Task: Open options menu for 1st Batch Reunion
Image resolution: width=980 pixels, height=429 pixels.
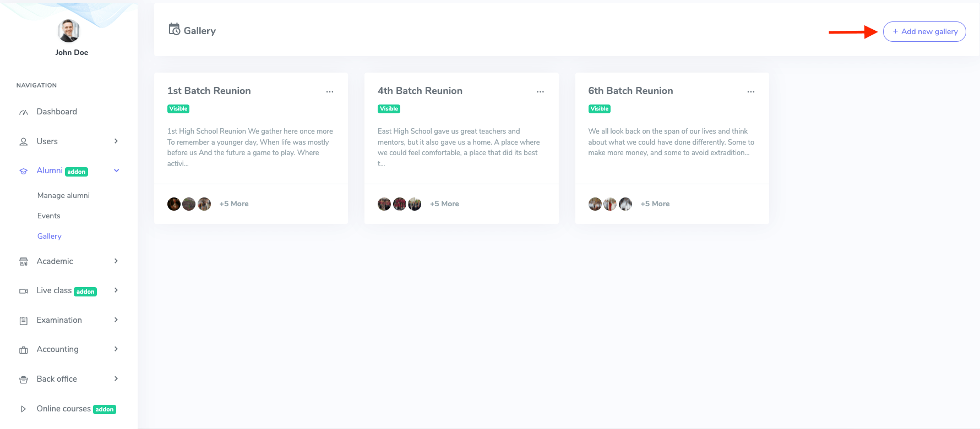Action: (x=330, y=92)
